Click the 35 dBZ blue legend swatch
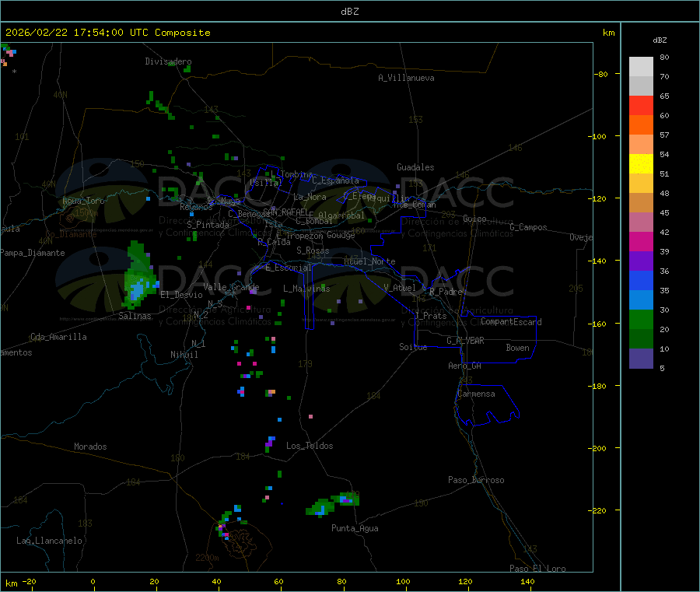 coord(641,280)
